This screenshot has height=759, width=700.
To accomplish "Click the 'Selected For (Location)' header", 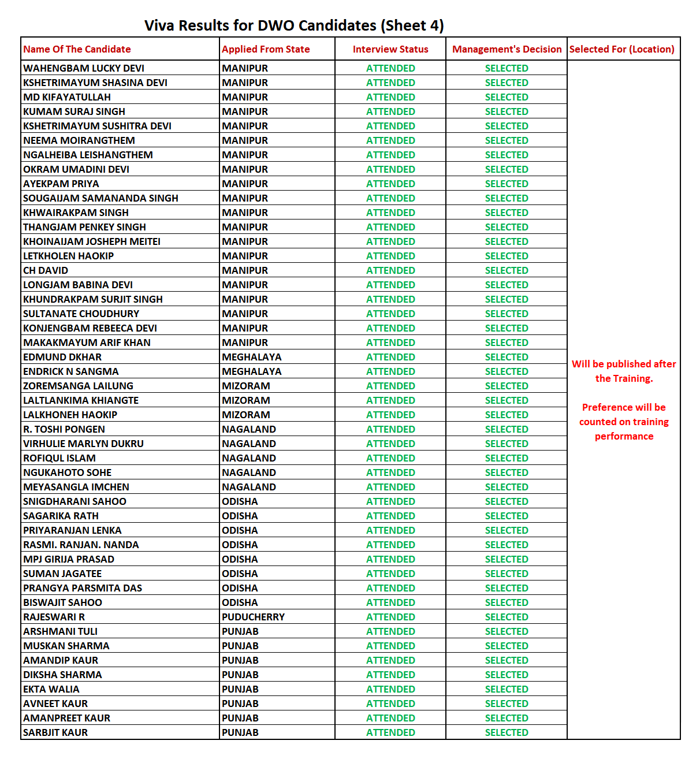I will 621,49.
